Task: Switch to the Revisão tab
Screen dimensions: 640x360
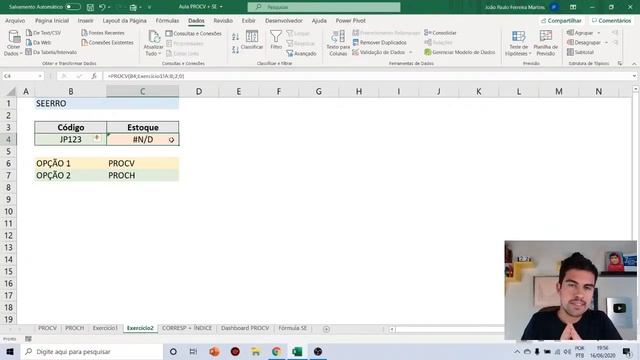Action: click(x=223, y=20)
